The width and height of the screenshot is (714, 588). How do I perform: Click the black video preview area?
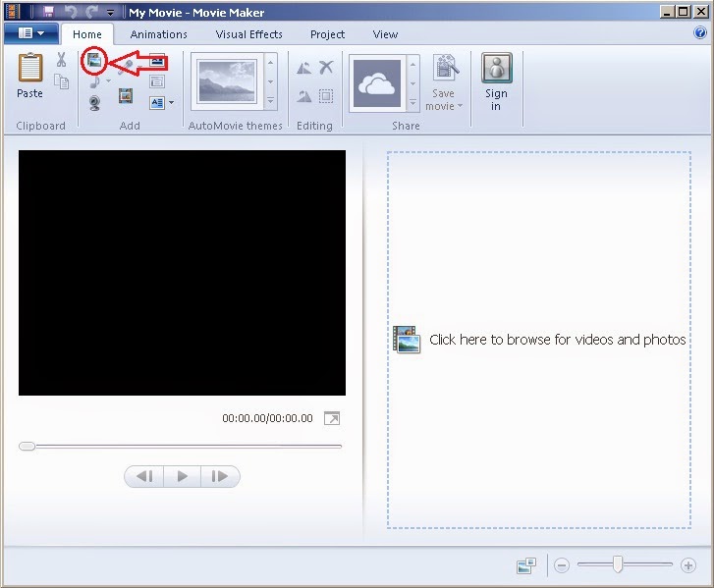click(182, 273)
